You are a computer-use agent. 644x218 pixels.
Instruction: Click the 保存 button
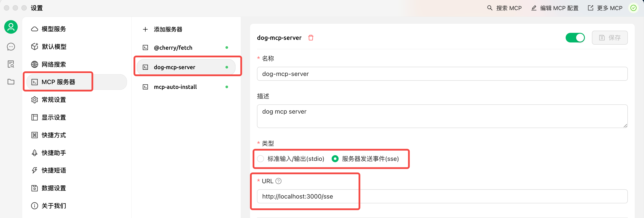coord(609,38)
